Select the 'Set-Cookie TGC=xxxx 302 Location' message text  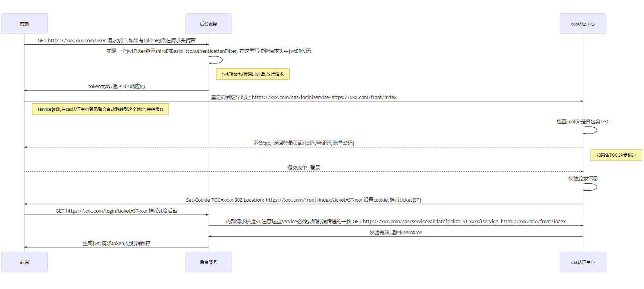click(x=304, y=200)
